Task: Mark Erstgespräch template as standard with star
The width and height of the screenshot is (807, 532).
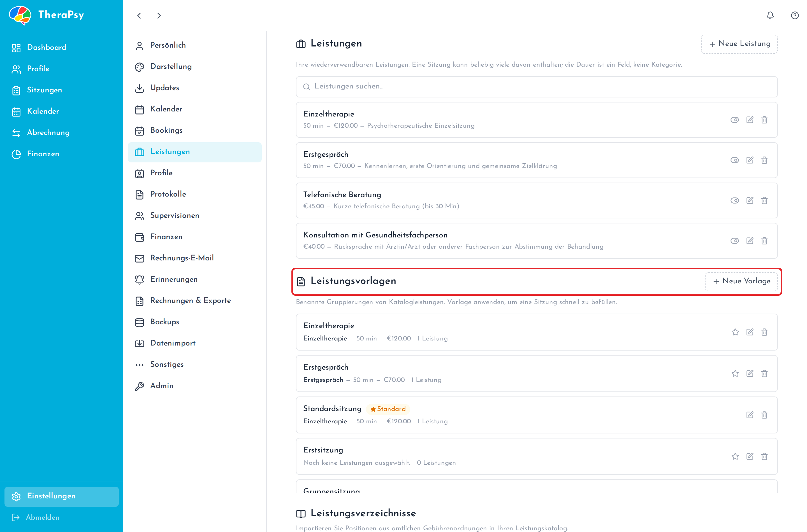Action: 735,373
